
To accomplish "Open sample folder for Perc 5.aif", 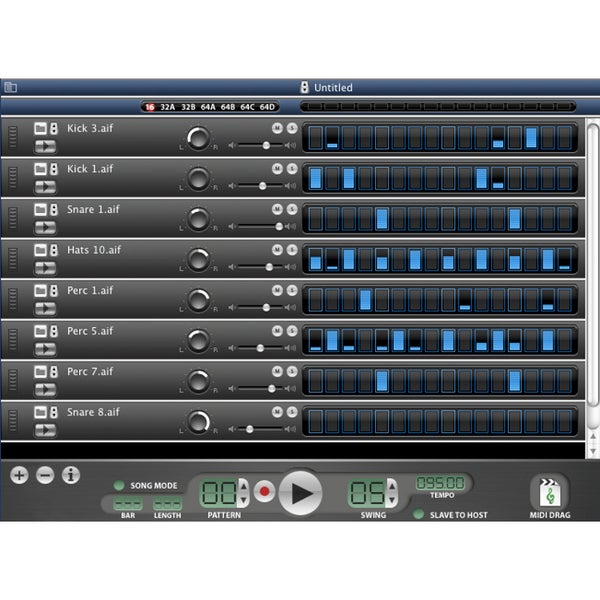I will 40,331.
